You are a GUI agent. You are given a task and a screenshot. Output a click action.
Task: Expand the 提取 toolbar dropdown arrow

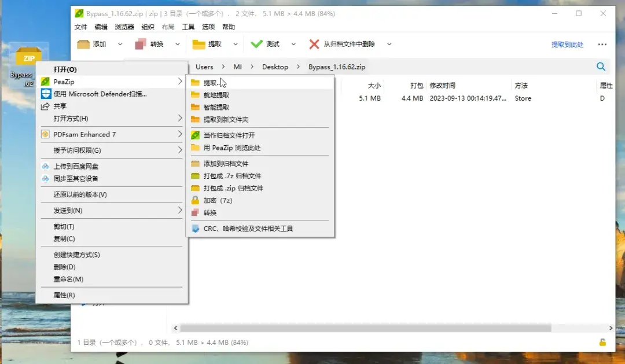(x=236, y=44)
